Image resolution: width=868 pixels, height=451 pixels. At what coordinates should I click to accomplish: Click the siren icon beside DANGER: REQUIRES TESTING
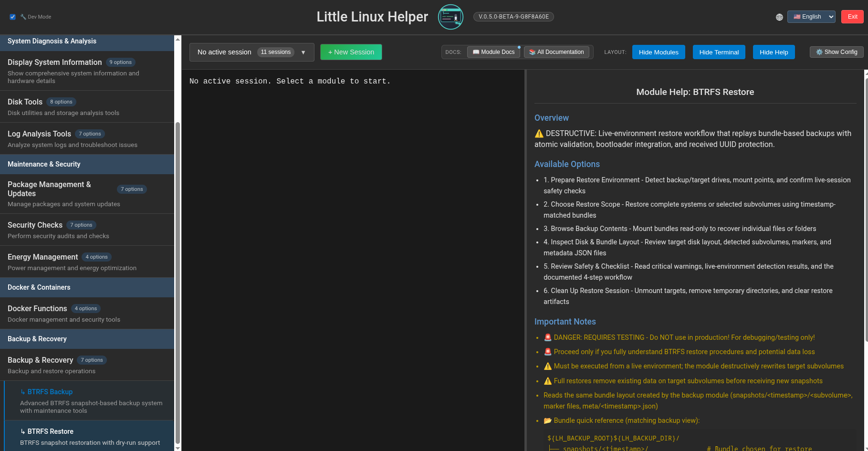click(x=548, y=337)
